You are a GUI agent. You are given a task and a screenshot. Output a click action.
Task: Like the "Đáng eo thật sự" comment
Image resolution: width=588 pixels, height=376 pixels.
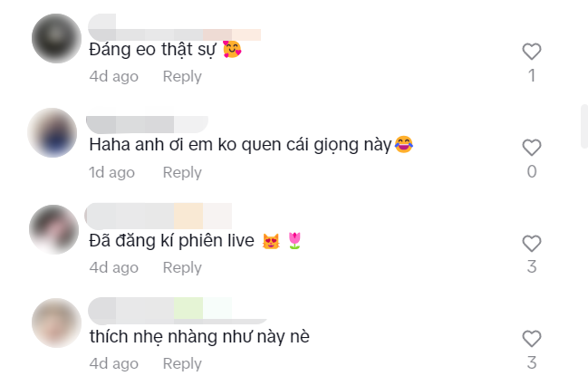(532, 52)
